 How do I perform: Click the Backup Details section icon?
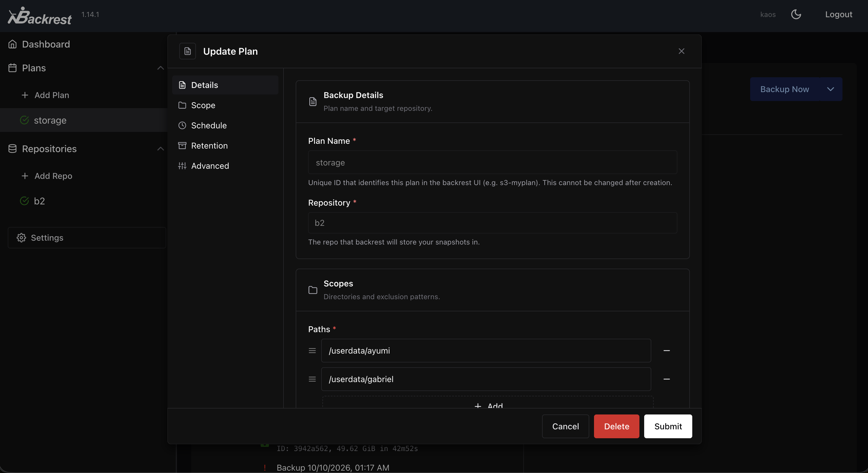(x=312, y=102)
